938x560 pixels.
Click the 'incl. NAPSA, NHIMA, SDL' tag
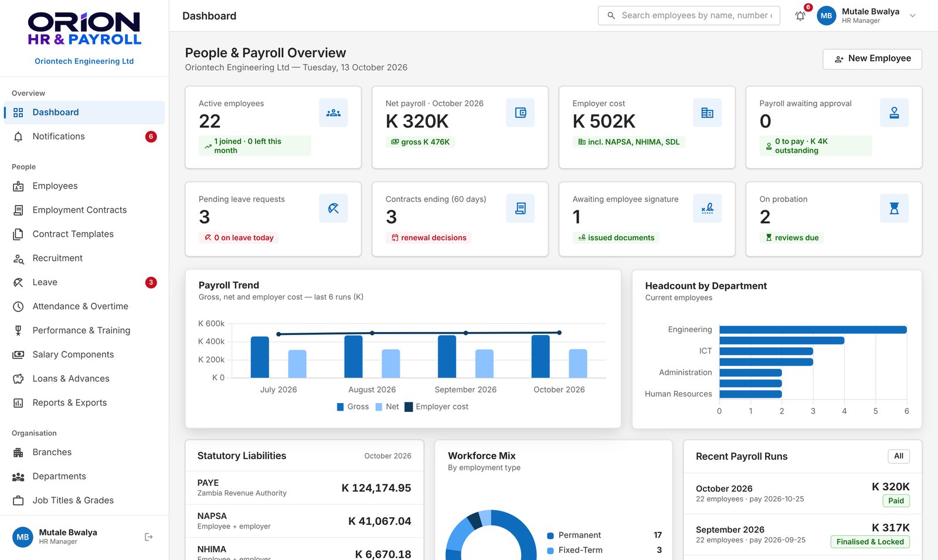tap(629, 142)
